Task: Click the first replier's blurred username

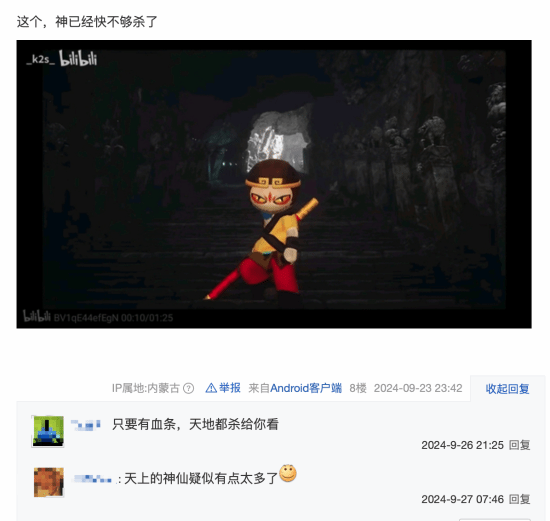Action: 86,425
